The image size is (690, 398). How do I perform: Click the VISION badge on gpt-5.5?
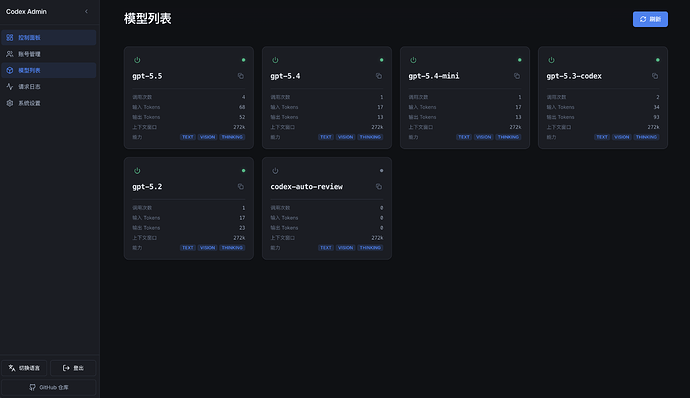207,137
